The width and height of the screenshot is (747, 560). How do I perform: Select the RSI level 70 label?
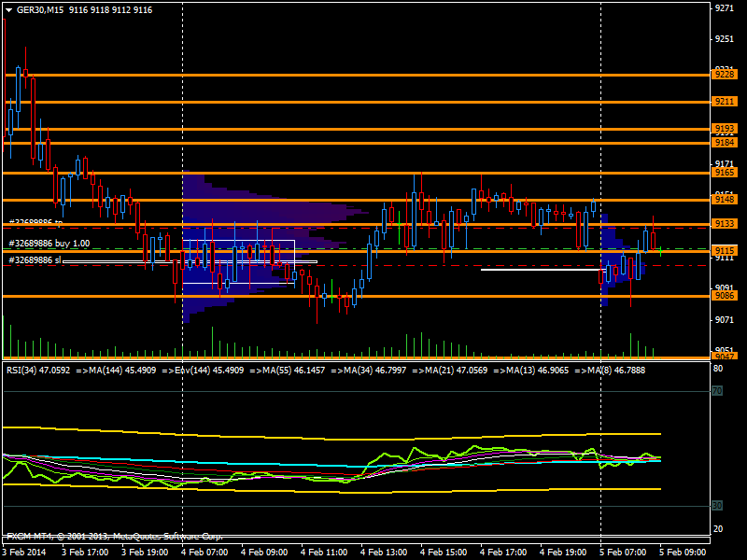tap(717, 392)
